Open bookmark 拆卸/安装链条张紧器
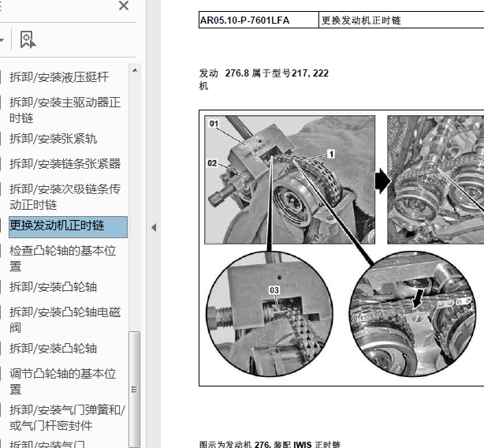The height and width of the screenshot is (448, 484). tap(65, 164)
